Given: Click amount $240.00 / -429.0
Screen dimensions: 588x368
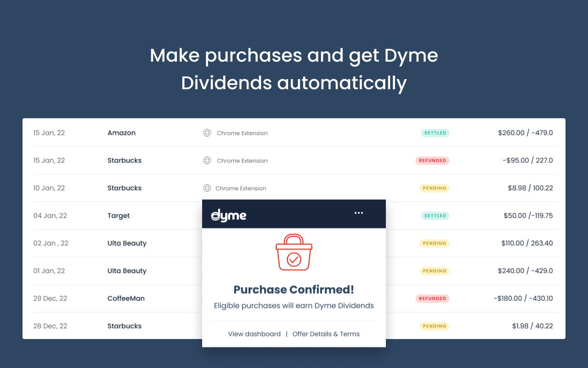Looking at the screenshot, I should pos(526,271).
